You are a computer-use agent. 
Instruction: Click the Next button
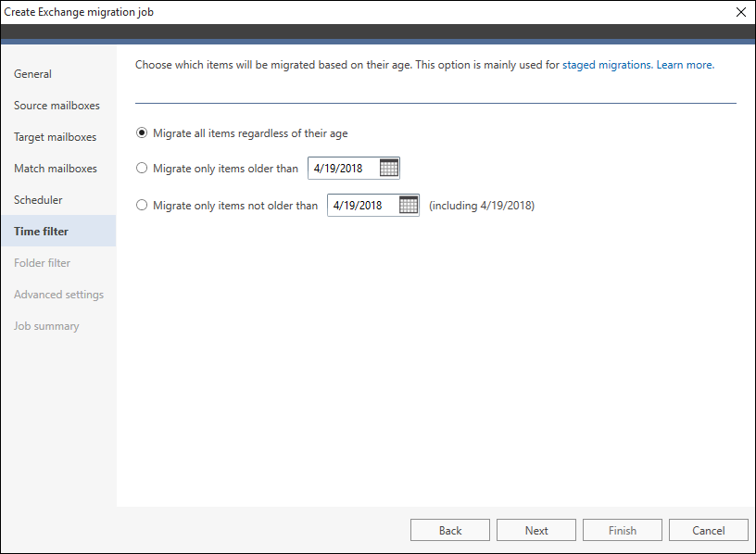[536, 530]
